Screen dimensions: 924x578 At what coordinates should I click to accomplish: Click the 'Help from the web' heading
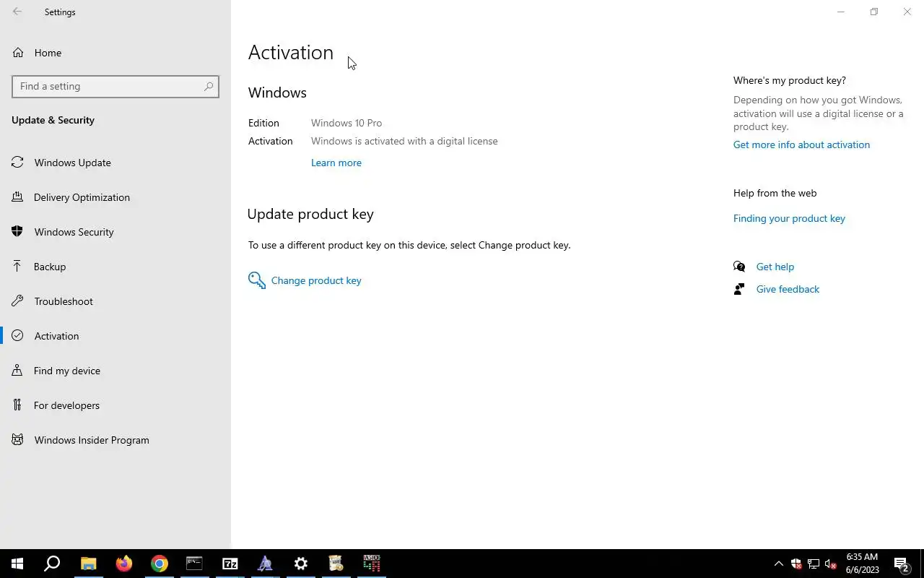775,193
